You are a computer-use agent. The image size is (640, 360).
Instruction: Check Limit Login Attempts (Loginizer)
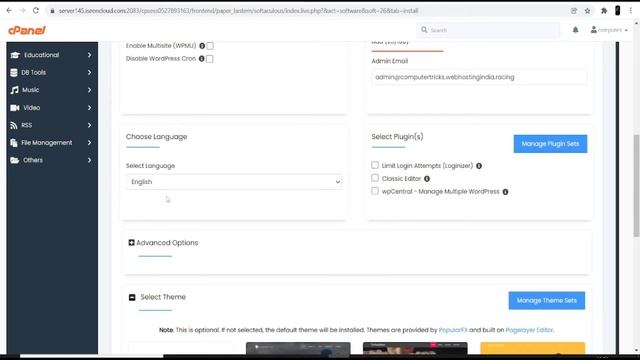375,165
